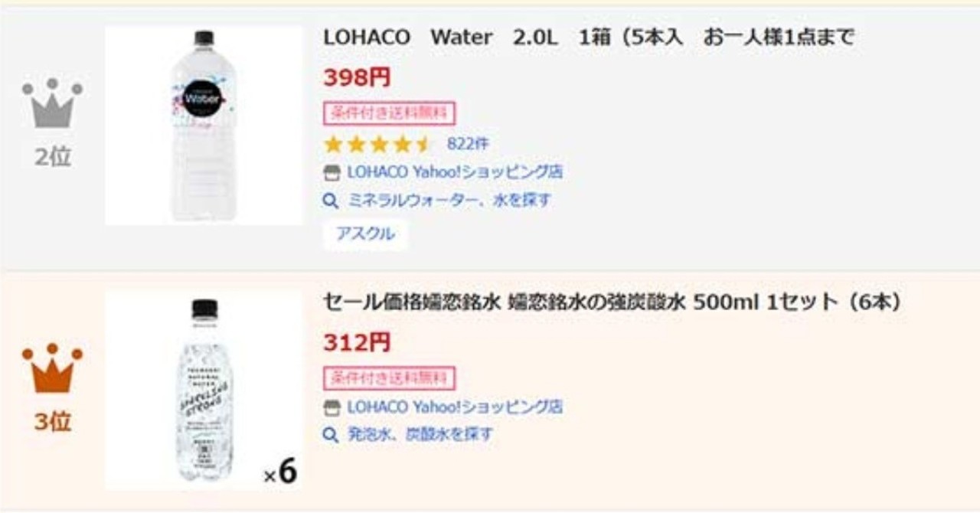Click the store icon beside the LOHACO Water shop link

pyautogui.click(x=331, y=173)
